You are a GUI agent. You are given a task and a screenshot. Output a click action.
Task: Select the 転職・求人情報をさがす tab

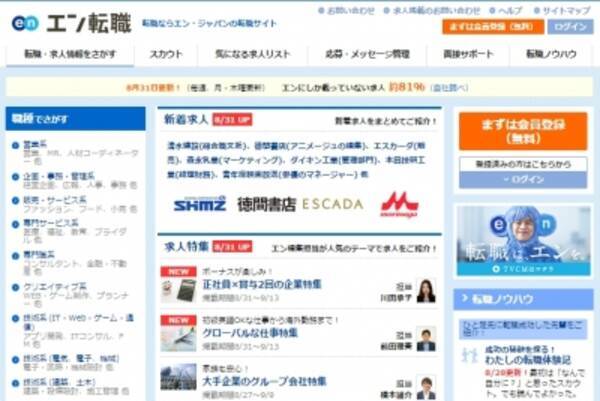click(x=70, y=55)
